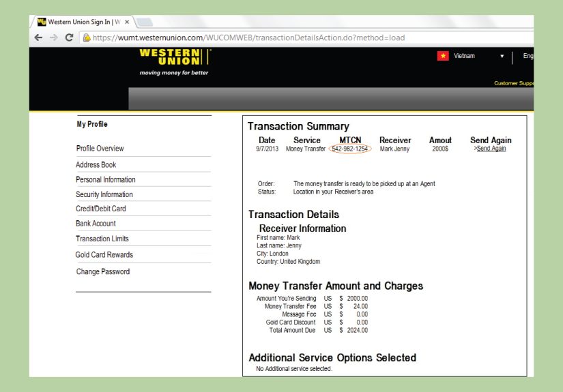Viewport: 563px width, 392px height.
Task: Open a new browser tab
Action: pyautogui.click(x=145, y=22)
